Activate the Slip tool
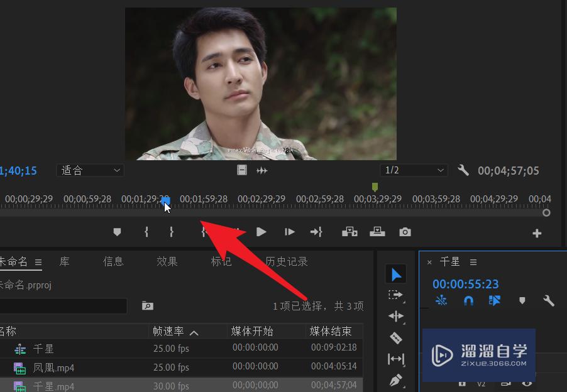Viewport: 567px width, 392px height. click(x=395, y=359)
